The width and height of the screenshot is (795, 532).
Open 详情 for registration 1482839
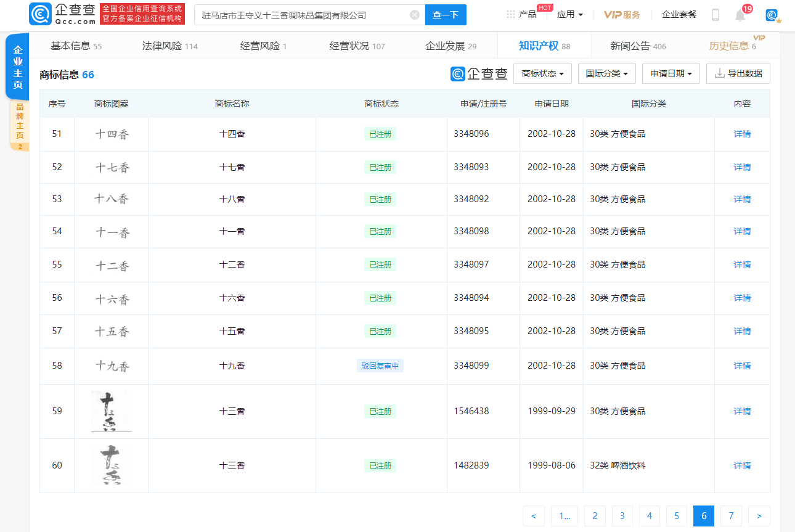(x=743, y=465)
